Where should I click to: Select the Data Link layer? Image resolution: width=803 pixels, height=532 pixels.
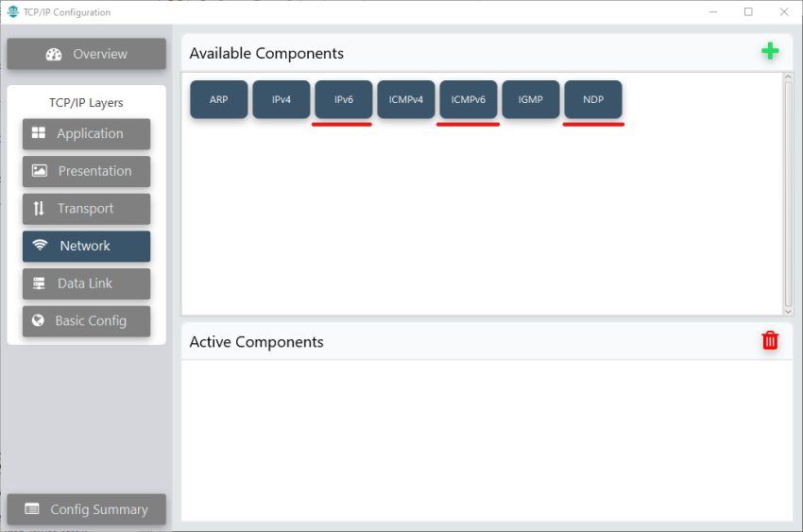pyautogui.click(x=87, y=283)
